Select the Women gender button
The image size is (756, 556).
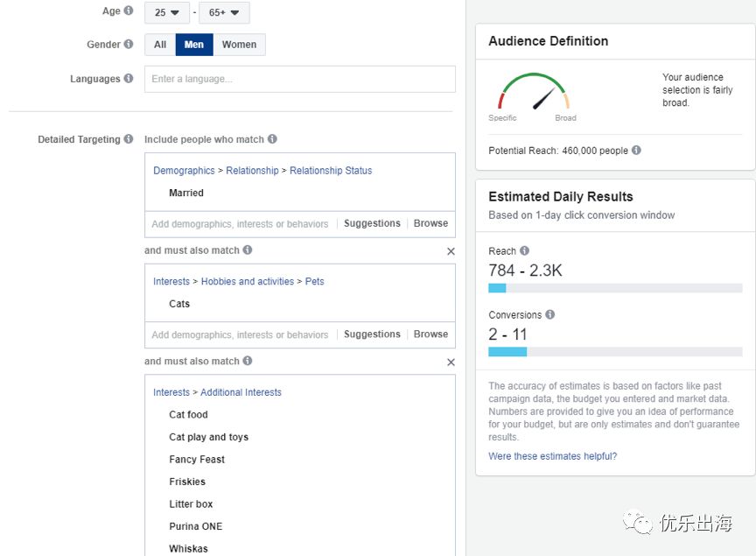click(239, 45)
